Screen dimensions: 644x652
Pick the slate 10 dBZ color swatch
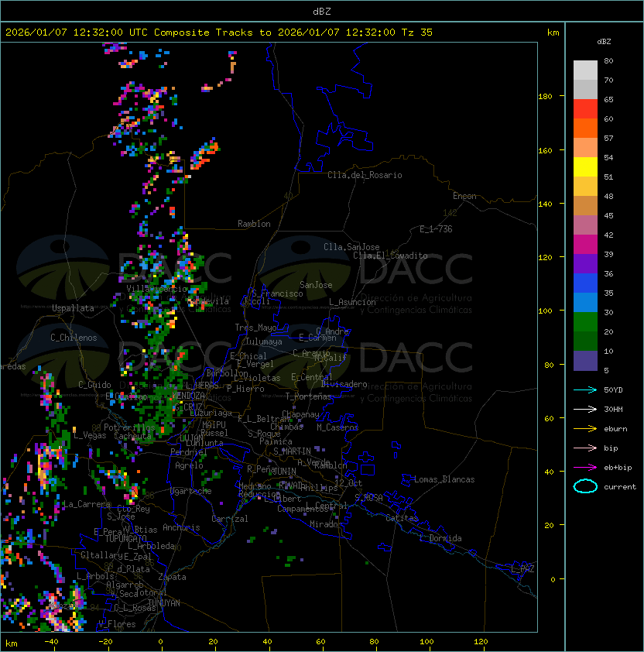585,361
